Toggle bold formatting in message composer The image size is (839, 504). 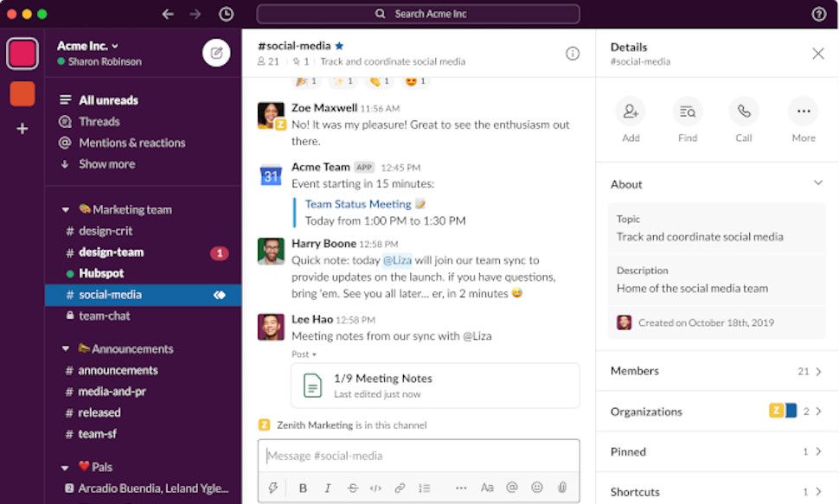point(303,488)
